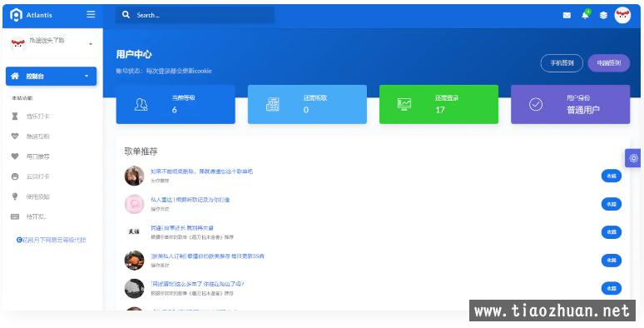This screenshot has height=328, width=644.
Task: Click the magnifier icon in the search bar
Action: point(126,15)
